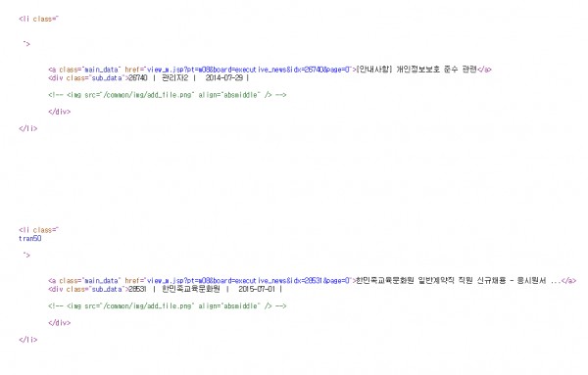Click the closing </a> tag after 관련

point(484,70)
